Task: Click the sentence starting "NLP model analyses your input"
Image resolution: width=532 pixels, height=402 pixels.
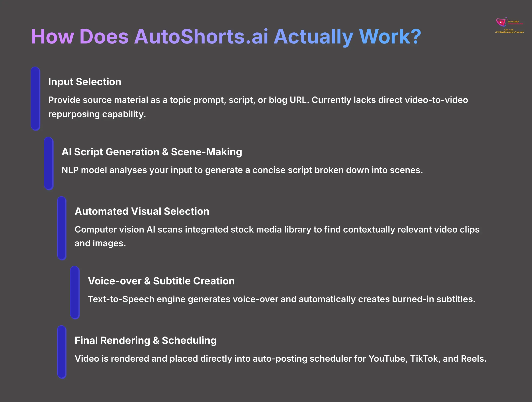Action: pyautogui.click(x=242, y=170)
